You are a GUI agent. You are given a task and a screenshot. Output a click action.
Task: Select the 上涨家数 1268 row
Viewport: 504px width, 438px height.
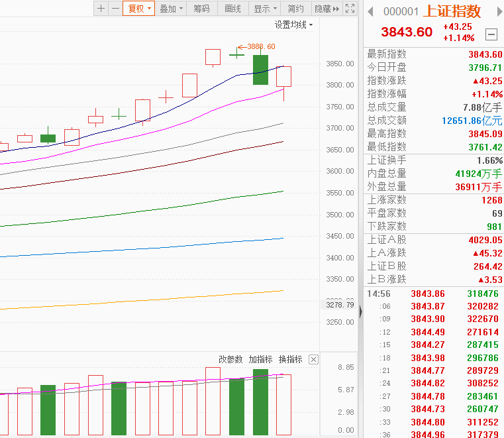point(434,200)
